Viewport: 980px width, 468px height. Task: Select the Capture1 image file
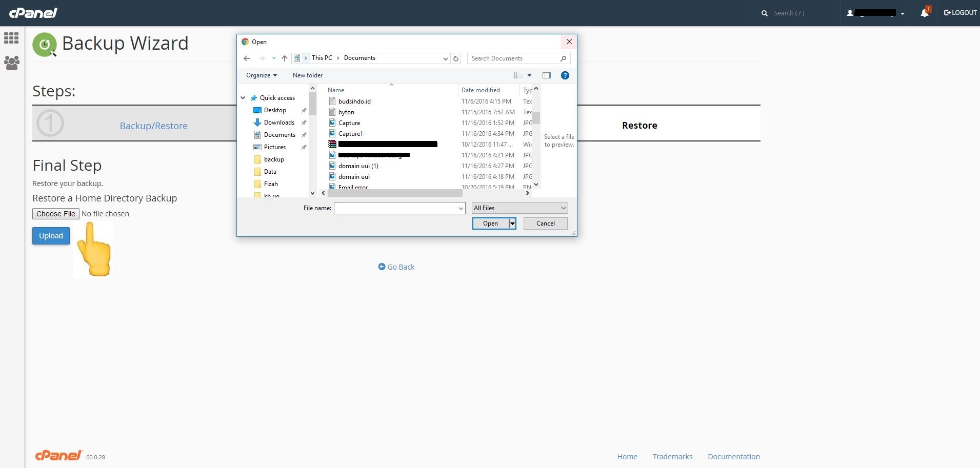[350, 134]
